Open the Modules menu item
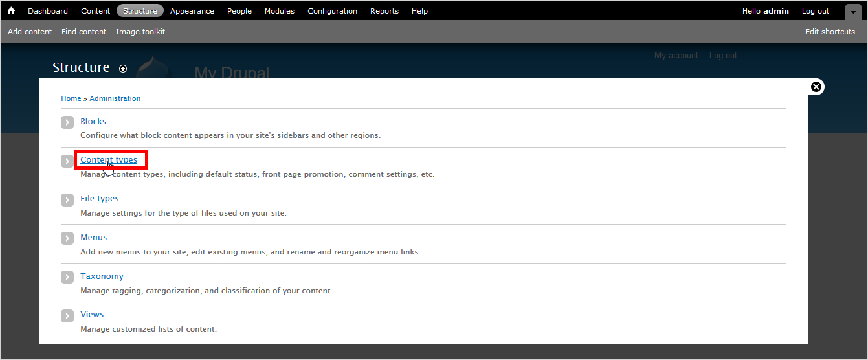The width and height of the screenshot is (868, 360). [x=280, y=11]
